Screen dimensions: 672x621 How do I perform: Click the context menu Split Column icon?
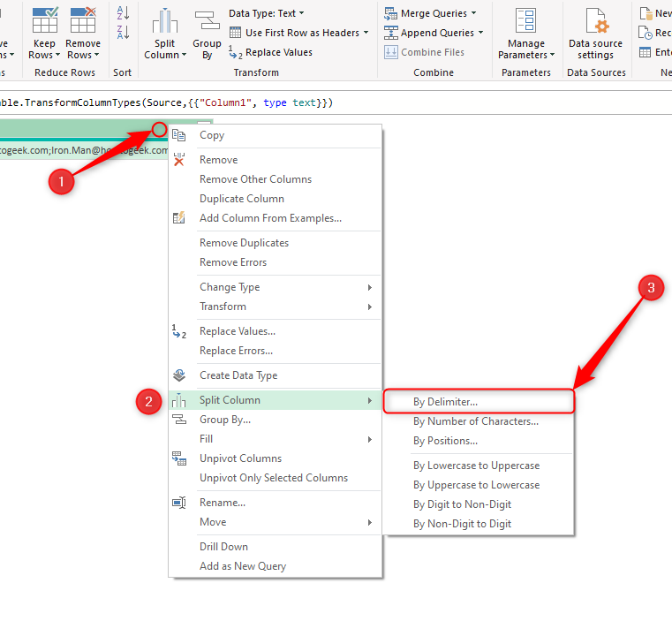178,400
